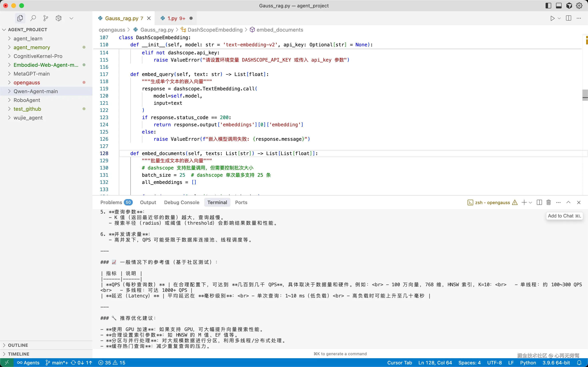Maximize panel with the chevron up
The height and width of the screenshot is (367, 588).
pyautogui.click(x=568, y=202)
